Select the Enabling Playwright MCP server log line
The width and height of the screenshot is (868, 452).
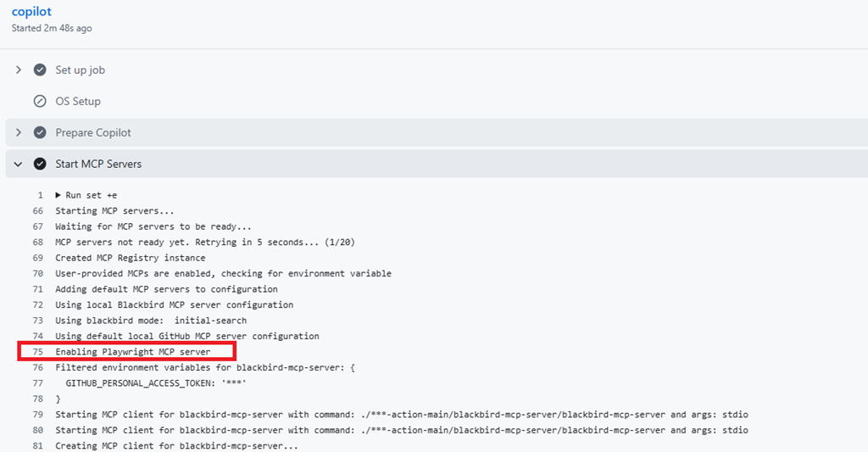133,352
